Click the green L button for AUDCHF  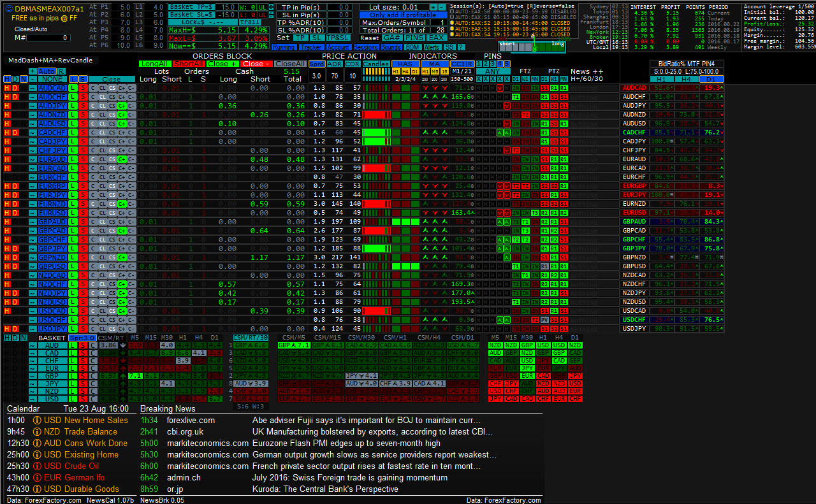pyautogui.click(x=73, y=97)
